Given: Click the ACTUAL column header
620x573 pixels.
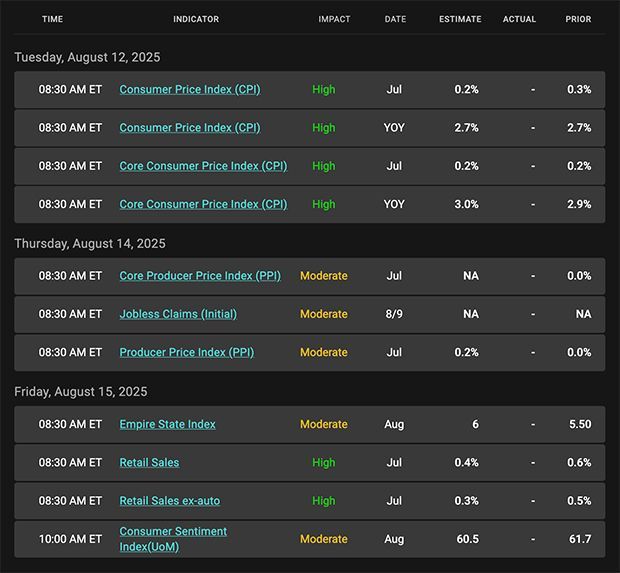Looking at the screenshot, I should (519, 19).
